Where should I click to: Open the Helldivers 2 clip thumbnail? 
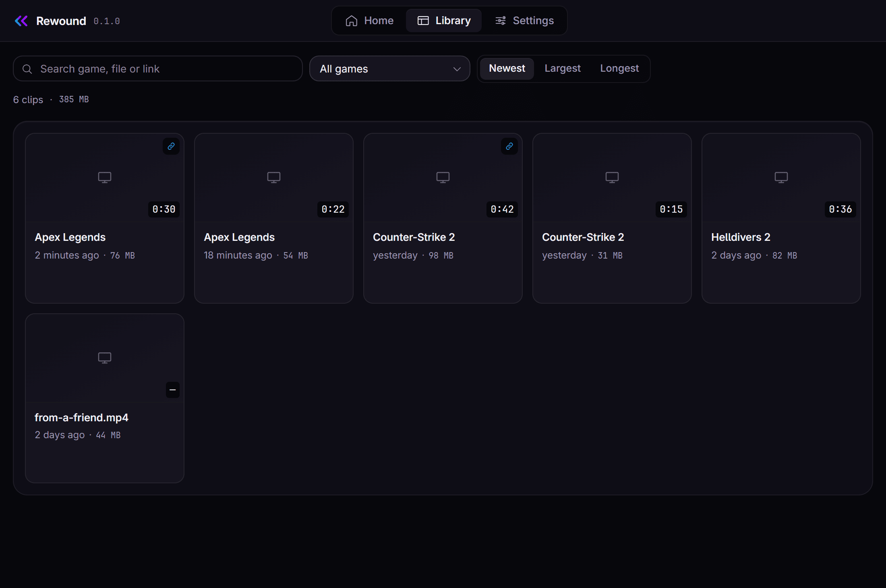click(x=781, y=178)
